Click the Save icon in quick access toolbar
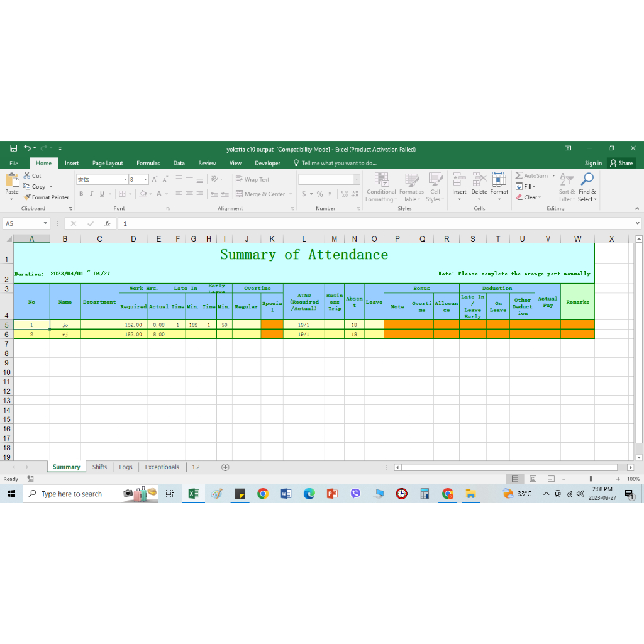This screenshot has width=644, height=644. click(14, 148)
